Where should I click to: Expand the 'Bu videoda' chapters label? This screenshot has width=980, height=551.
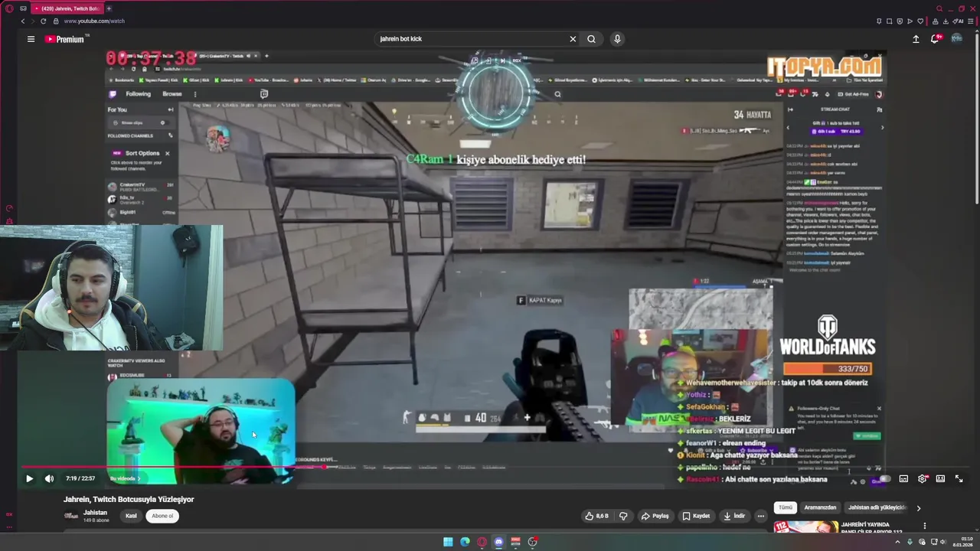point(125,478)
